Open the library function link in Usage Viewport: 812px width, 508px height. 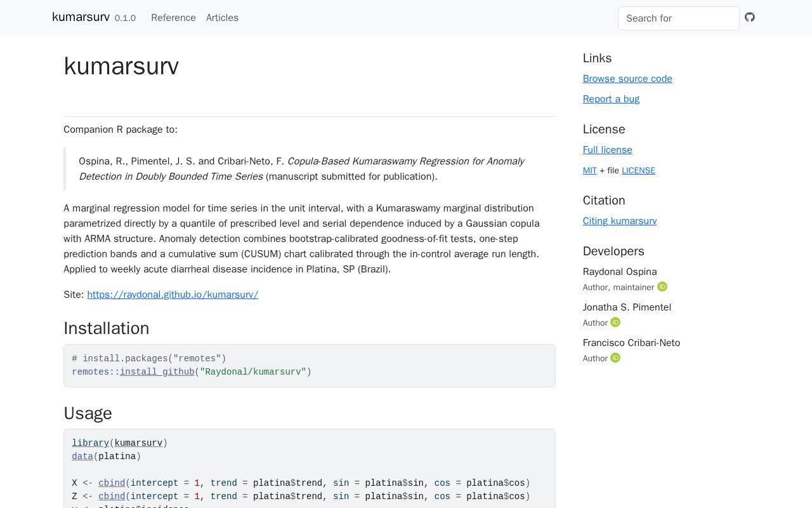90,443
